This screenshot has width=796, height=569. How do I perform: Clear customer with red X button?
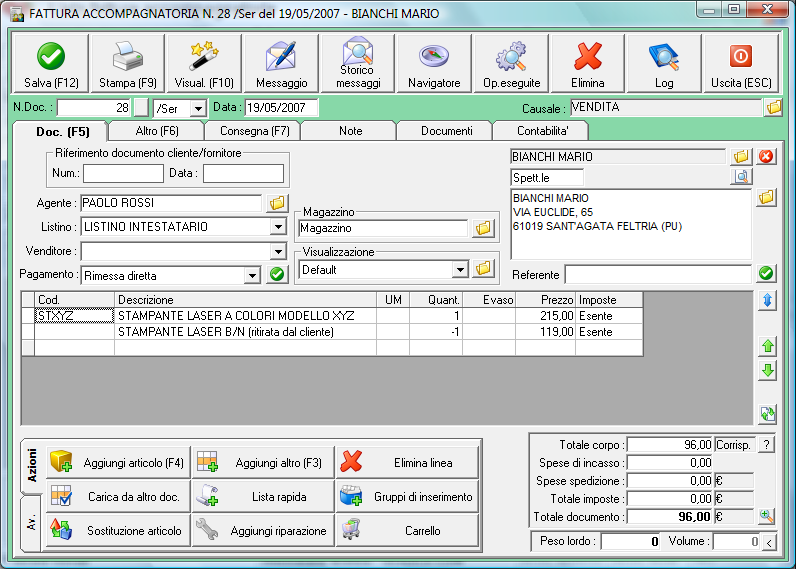pos(766,156)
